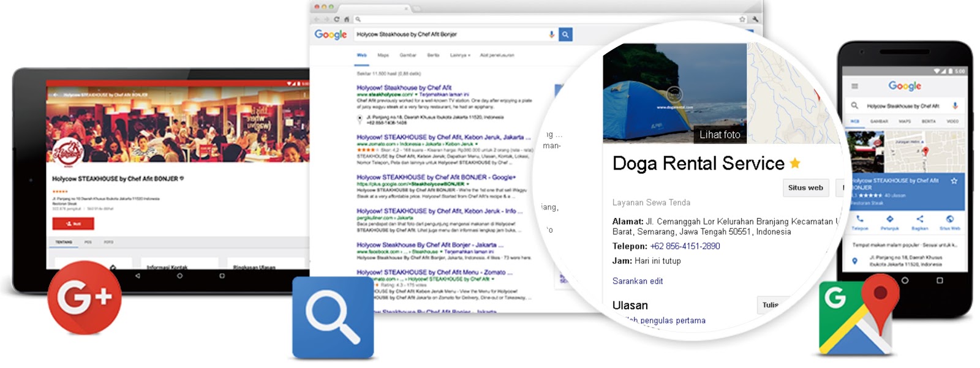Tap tablet Android home button
This screenshot has height=368, width=980.
[x=179, y=276]
